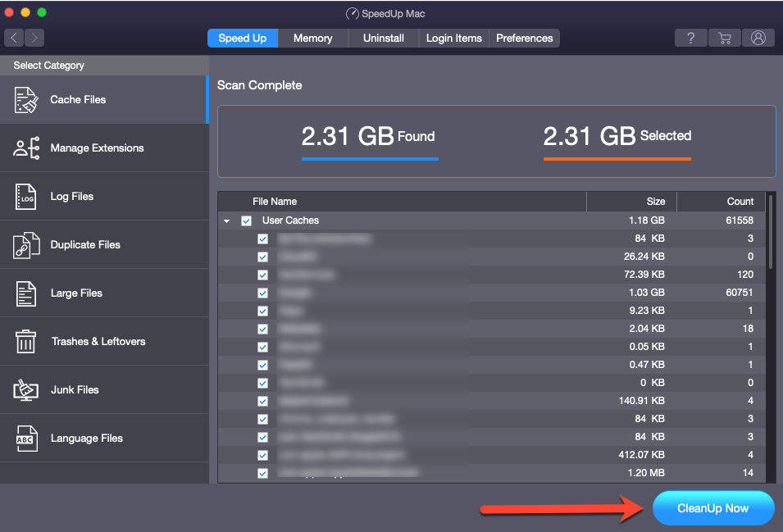
Task: Click the 61558 count value
Action: point(740,221)
